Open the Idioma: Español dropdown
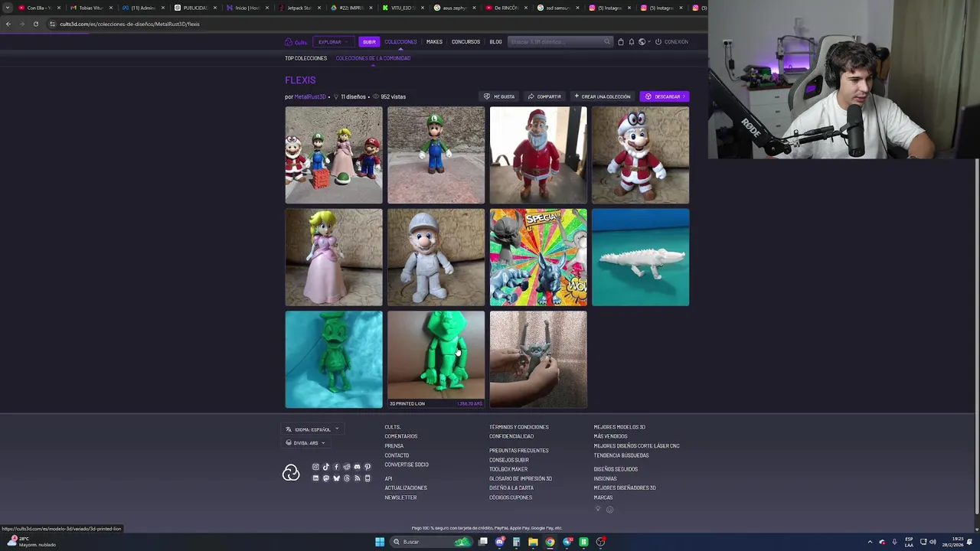 click(312, 429)
